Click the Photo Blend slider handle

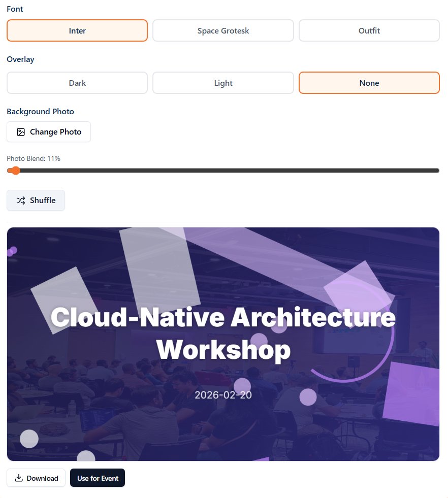[16, 171]
